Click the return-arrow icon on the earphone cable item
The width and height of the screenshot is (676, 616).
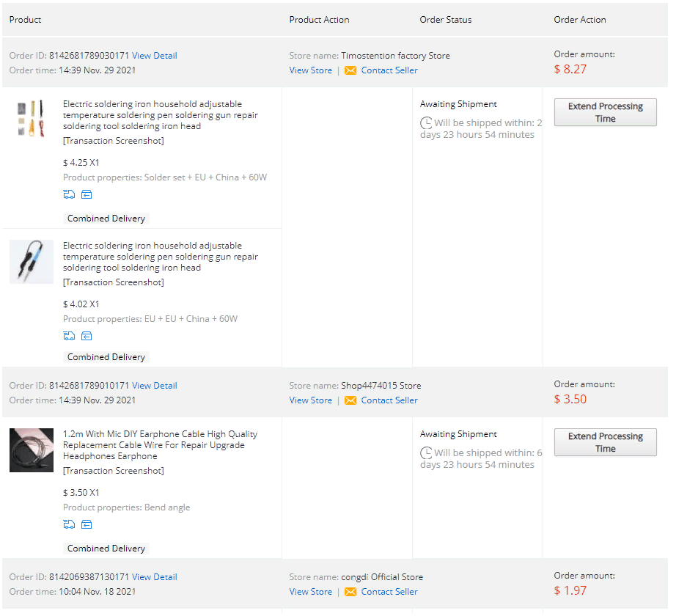tap(87, 525)
